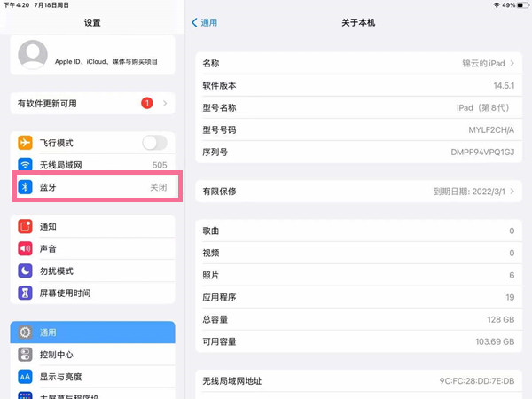Open the device name 锦云的 iPad row
Screen dimensions: 532x399
(358, 63)
